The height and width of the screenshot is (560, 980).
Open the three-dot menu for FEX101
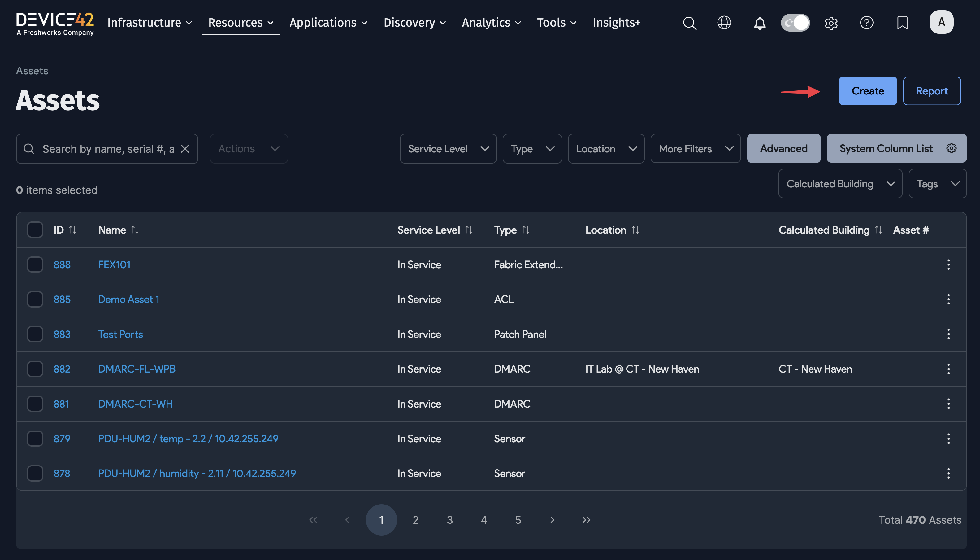click(949, 265)
